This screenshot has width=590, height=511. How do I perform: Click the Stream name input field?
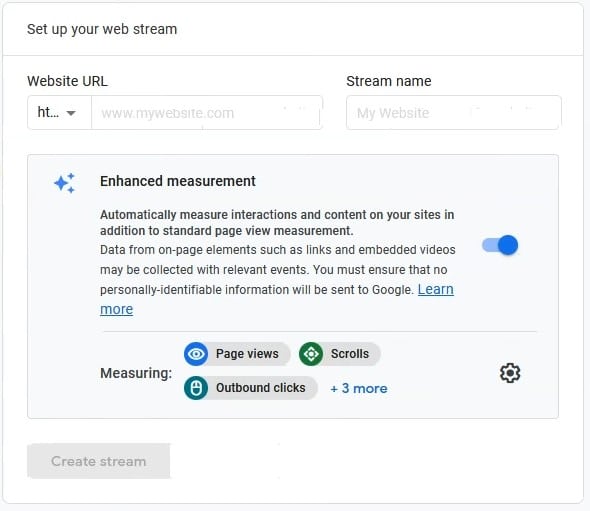click(x=454, y=113)
